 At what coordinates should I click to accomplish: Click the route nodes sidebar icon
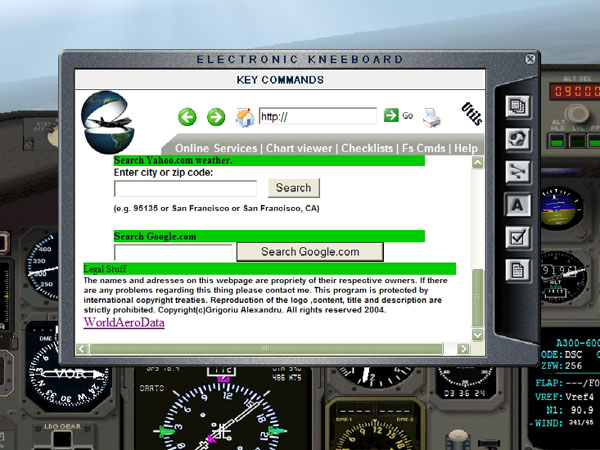tap(518, 171)
